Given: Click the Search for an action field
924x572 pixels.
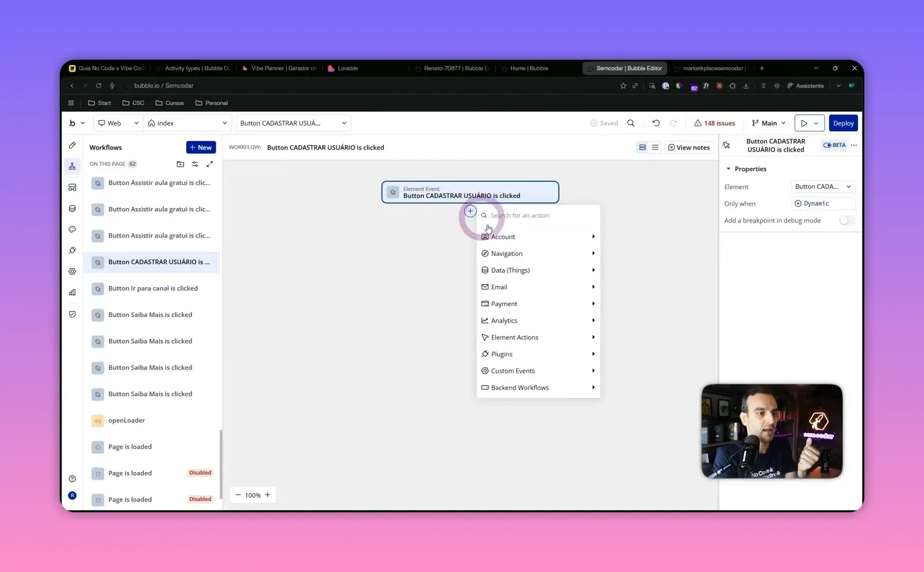Looking at the screenshot, I should pyautogui.click(x=541, y=216).
